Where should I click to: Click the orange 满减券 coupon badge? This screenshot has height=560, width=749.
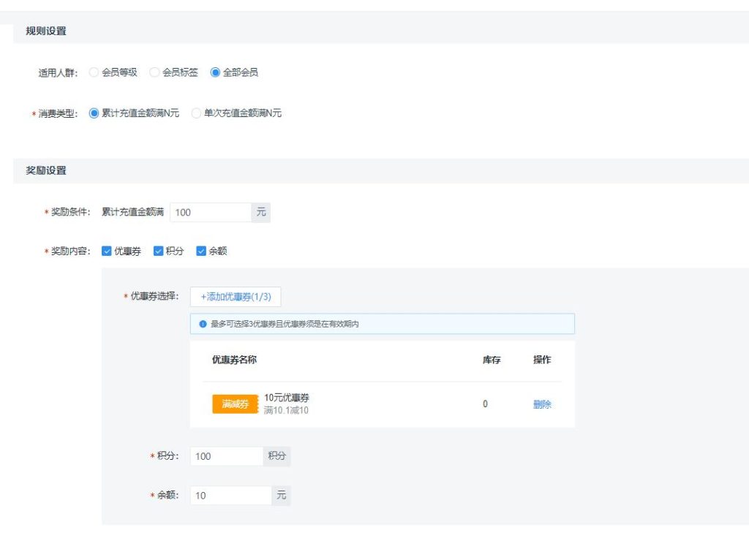[x=234, y=404]
